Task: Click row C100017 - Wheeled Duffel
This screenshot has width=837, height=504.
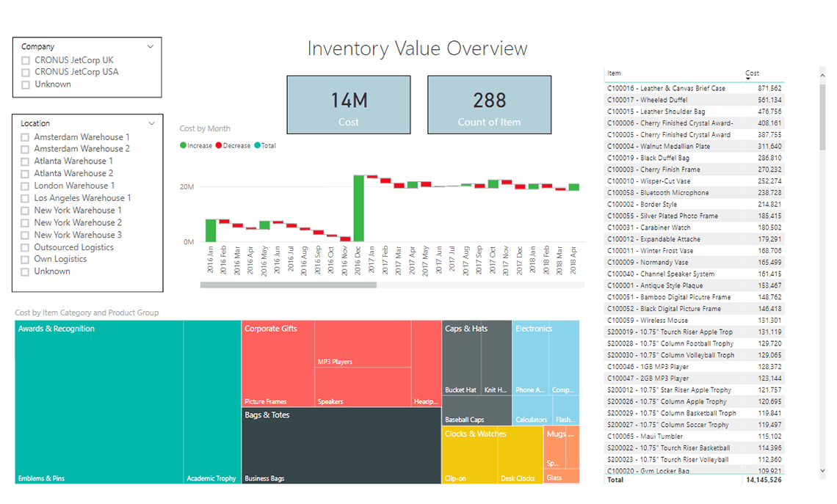Action: (694, 101)
